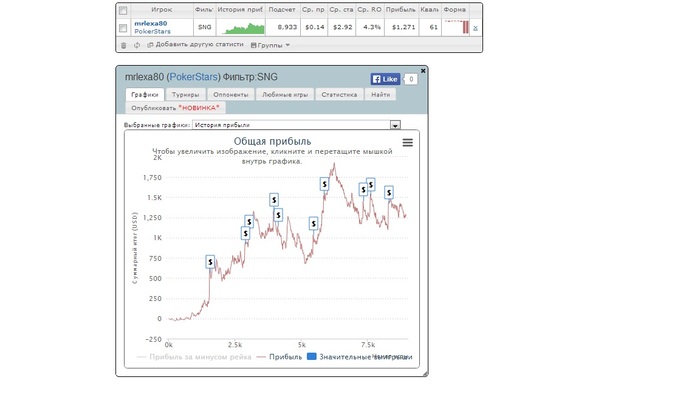Viewport: 700px width, 394px height.
Task: Tick the checkbox for mrlexa80 row
Action: coord(123,28)
